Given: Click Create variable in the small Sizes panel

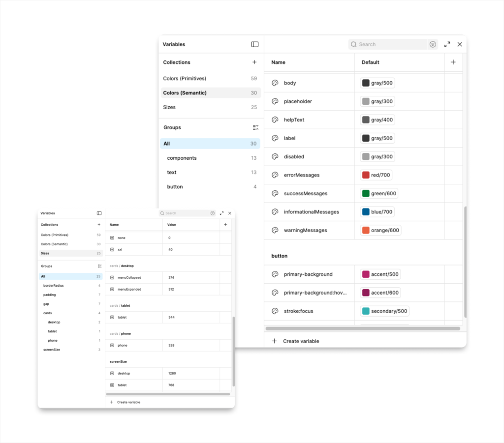Looking at the screenshot, I should [128, 402].
